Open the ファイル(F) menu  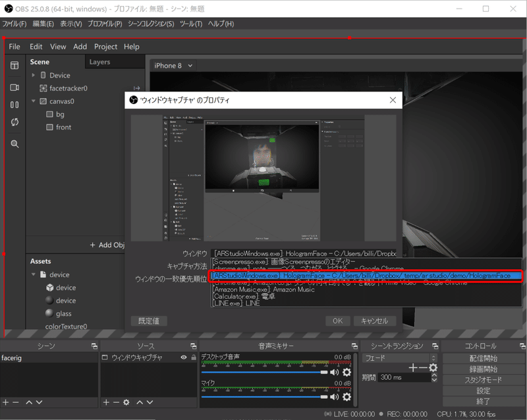14,24
